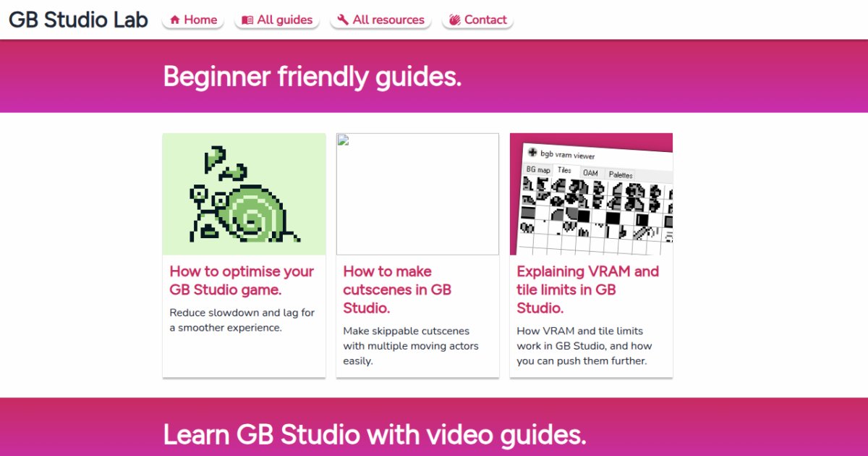Open the All guides navigation item
868x456 pixels.
point(277,20)
